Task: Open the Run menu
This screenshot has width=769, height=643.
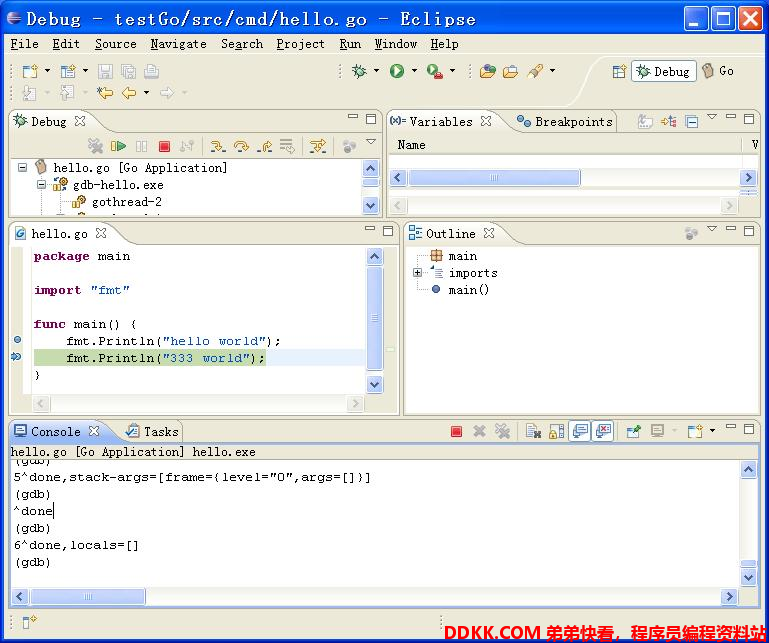Action: [x=350, y=44]
